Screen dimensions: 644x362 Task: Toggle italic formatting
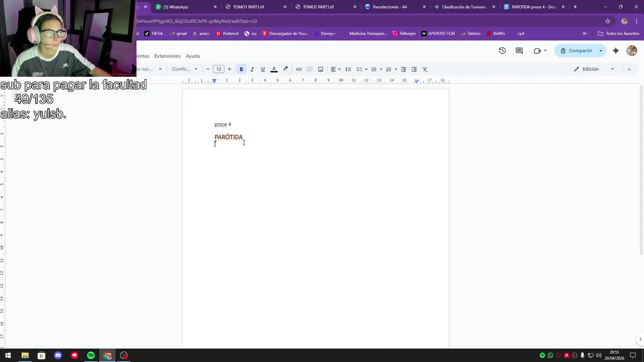(252, 69)
